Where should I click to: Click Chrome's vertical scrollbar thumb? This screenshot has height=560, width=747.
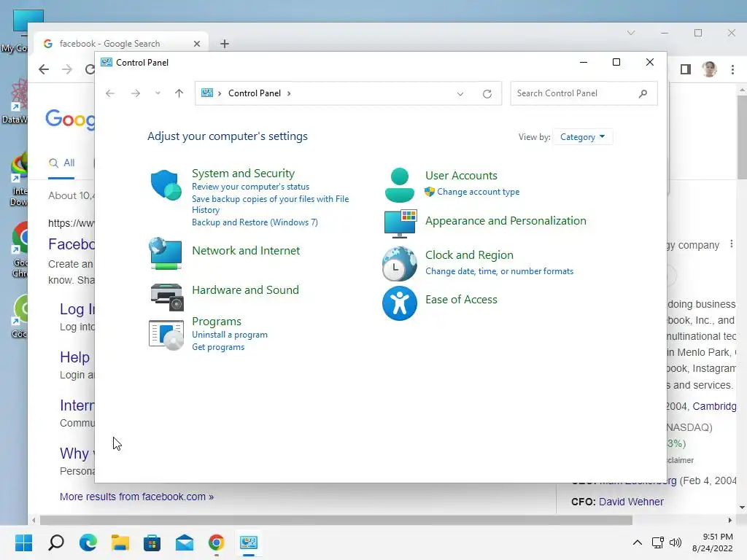point(742,137)
